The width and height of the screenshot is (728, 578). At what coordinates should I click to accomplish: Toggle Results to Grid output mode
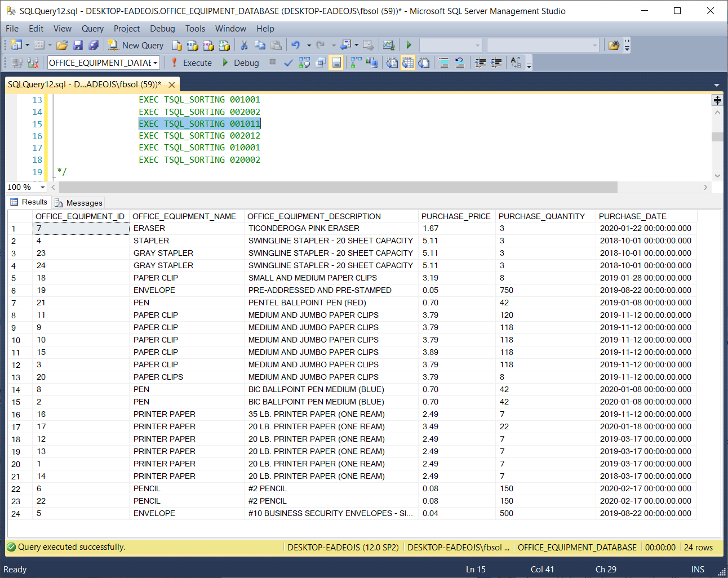407,63
